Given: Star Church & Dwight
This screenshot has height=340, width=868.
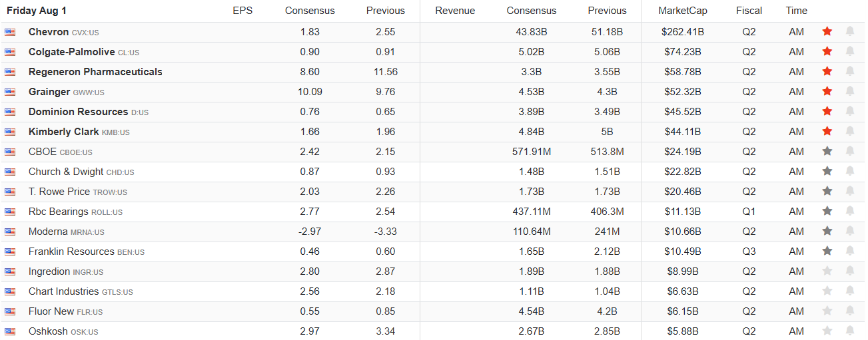Looking at the screenshot, I should (x=827, y=171).
